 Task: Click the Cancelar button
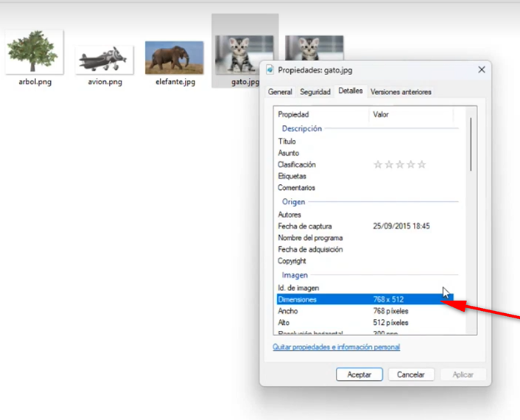[x=411, y=374]
